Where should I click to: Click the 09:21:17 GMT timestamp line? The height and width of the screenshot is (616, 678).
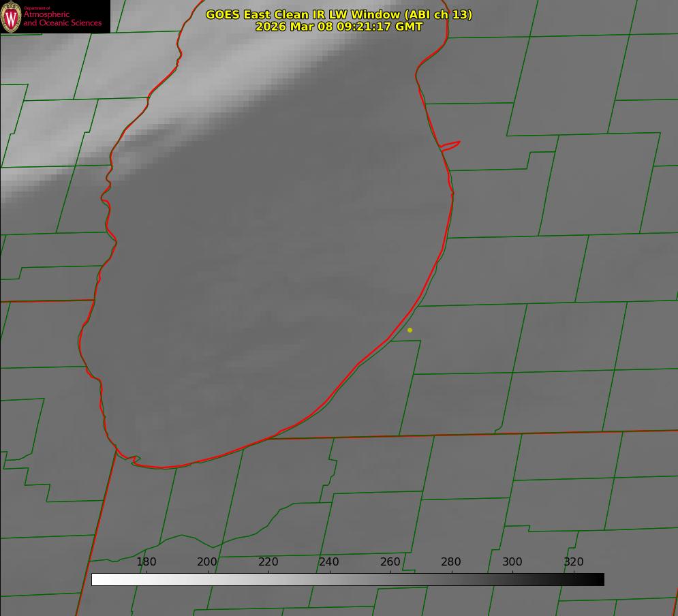[x=339, y=27]
